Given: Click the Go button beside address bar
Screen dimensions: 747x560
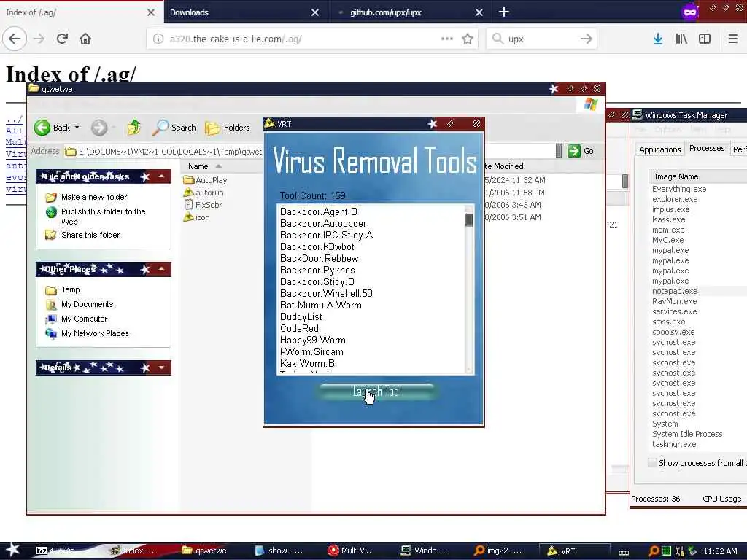Looking at the screenshot, I should (581, 151).
